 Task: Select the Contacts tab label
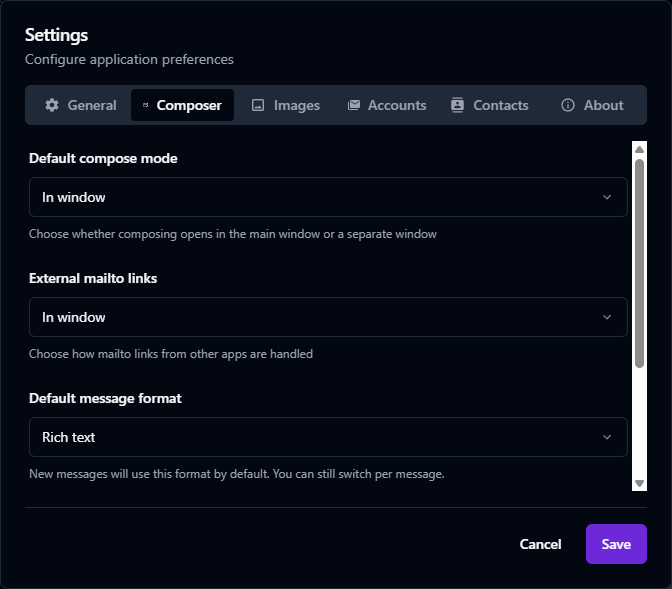501,105
